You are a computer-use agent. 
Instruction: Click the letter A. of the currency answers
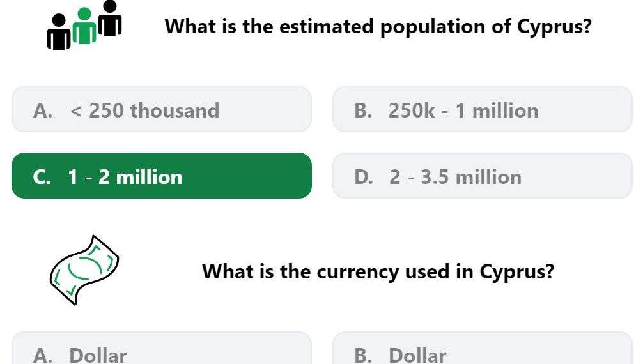tap(42, 355)
